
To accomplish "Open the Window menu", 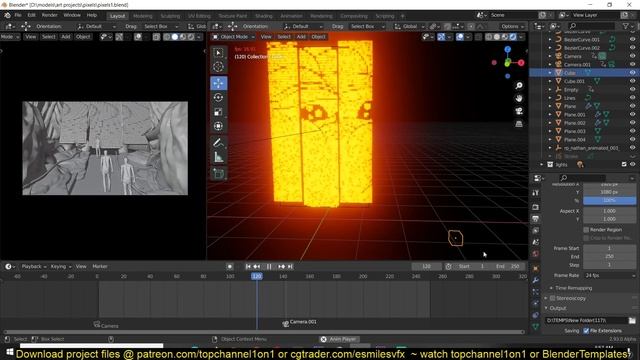I will 72,15.
